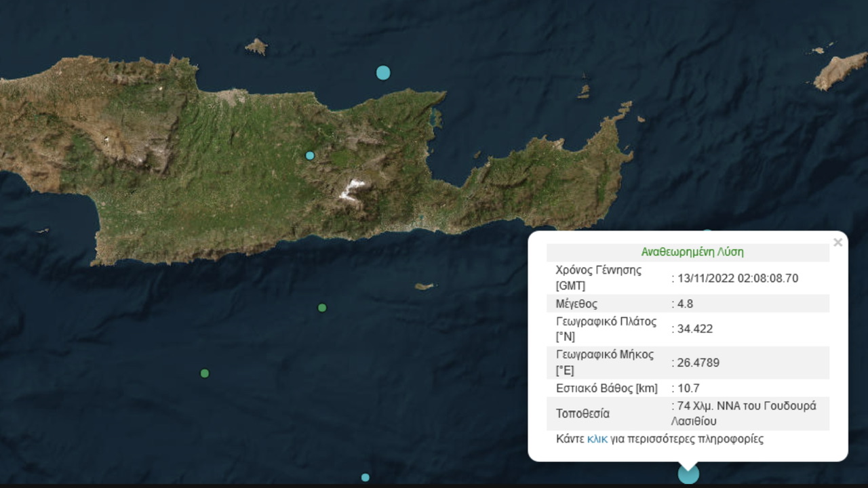Click the green marker nearest Crete's south coast
This screenshot has height=488, width=868.
pyautogui.click(x=322, y=308)
